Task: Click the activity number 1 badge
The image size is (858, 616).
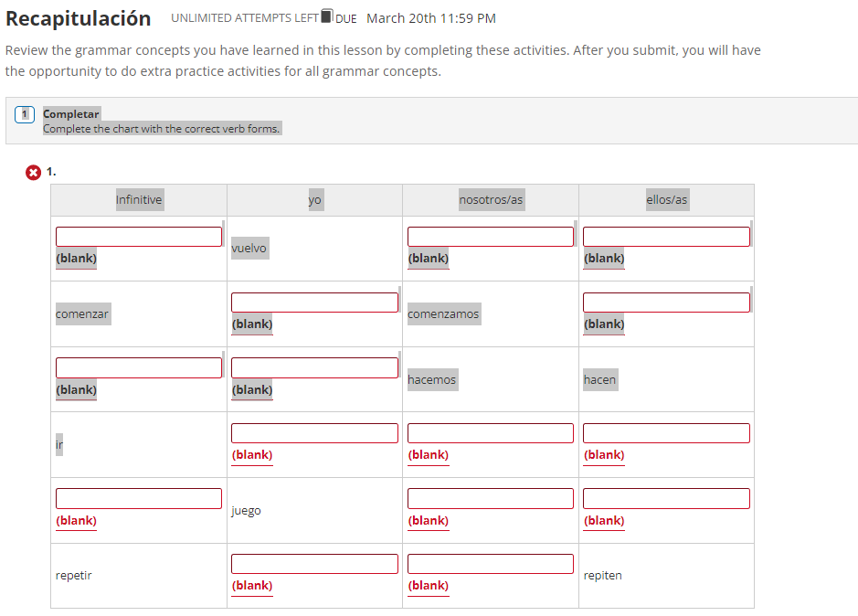Action: point(24,114)
